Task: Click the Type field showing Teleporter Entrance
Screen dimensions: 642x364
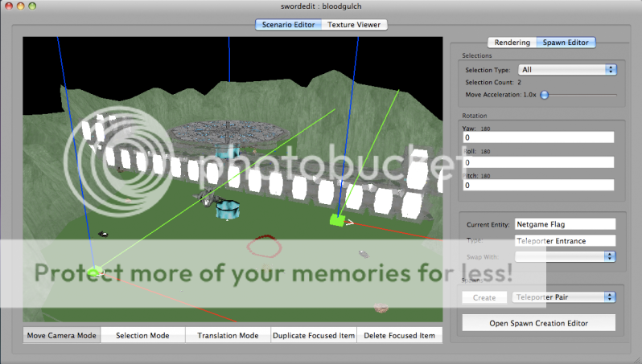Action: pyautogui.click(x=564, y=240)
